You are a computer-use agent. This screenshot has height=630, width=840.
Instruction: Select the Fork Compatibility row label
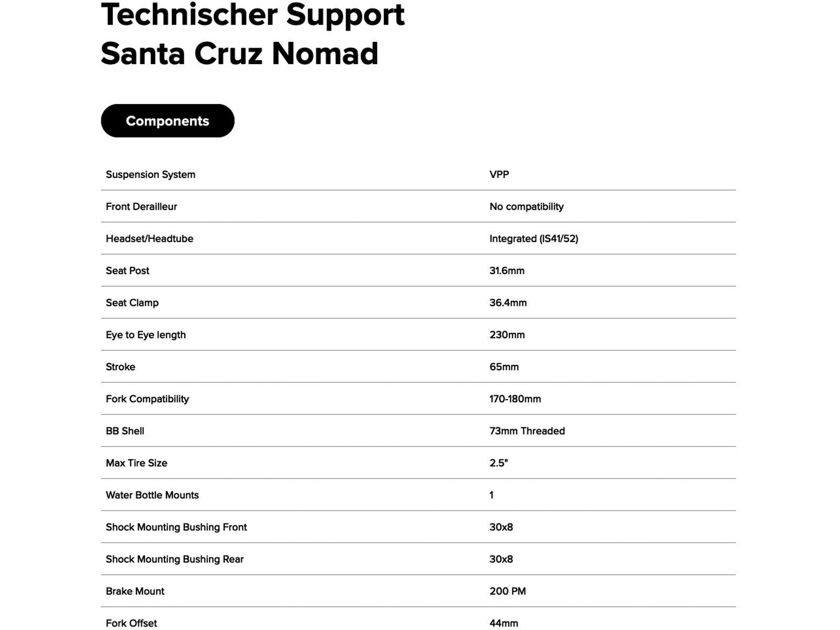click(148, 398)
